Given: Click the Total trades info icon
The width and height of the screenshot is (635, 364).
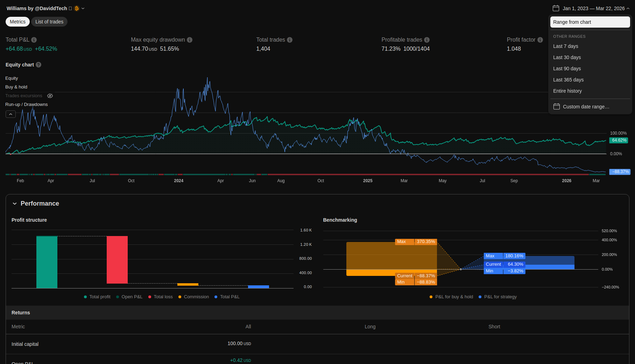Looking at the screenshot, I should coord(290,40).
